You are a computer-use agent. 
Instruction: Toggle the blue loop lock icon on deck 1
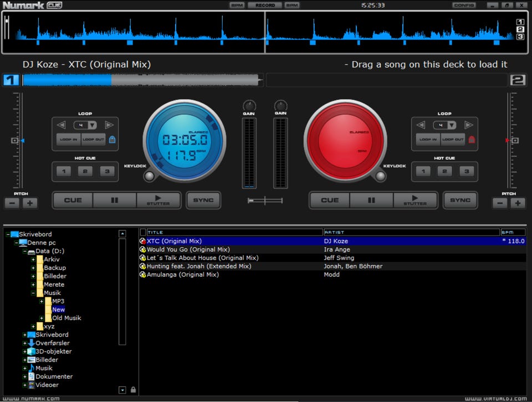(112, 139)
